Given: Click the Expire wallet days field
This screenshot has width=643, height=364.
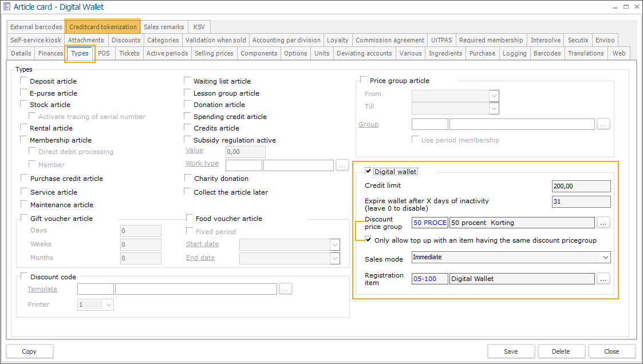Looking at the screenshot, I should pos(581,201).
